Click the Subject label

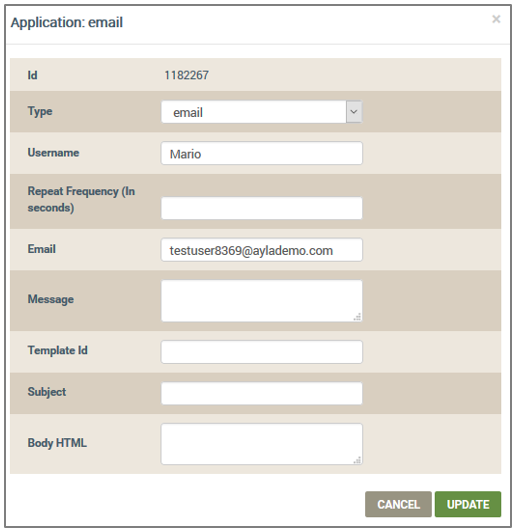click(x=47, y=392)
